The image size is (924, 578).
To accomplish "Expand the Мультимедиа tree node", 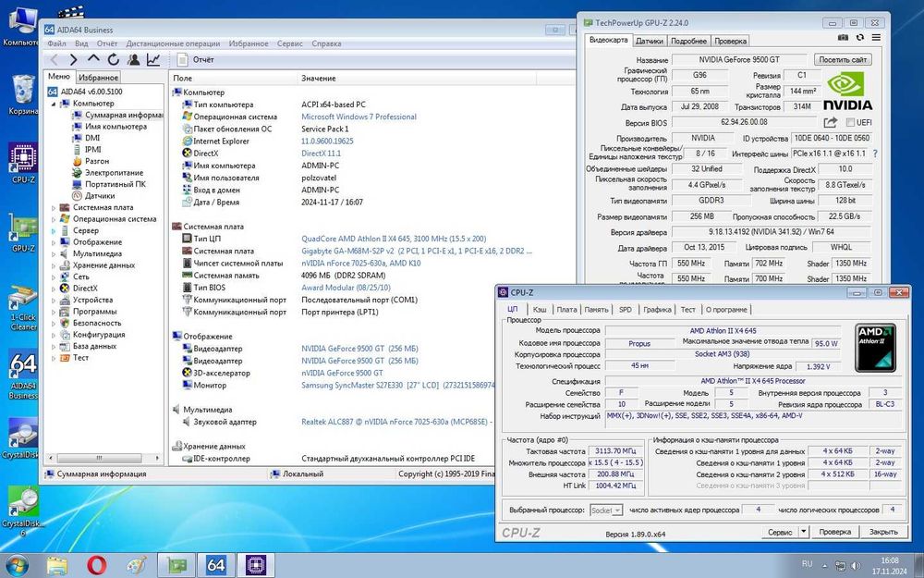I will coord(54,253).
